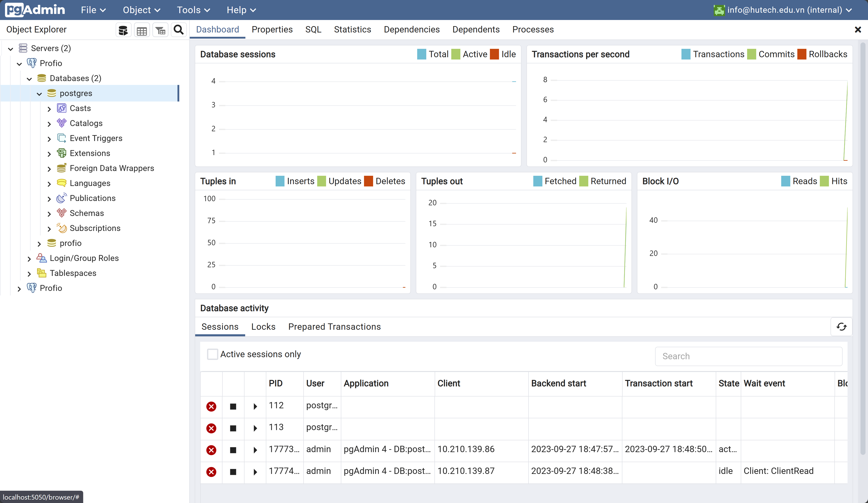868x503 pixels.
Task: Switch to the Statistics tab
Action: (352, 30)
